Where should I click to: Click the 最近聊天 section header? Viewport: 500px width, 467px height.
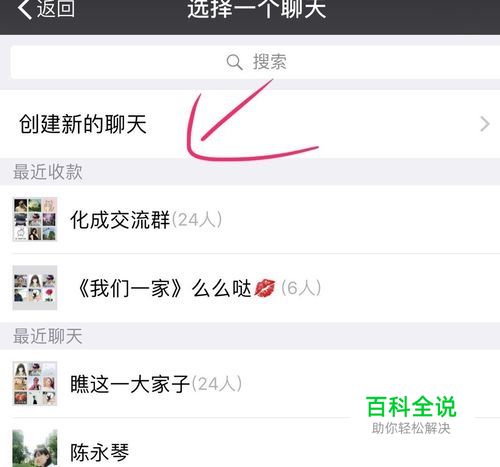point(48,336)
